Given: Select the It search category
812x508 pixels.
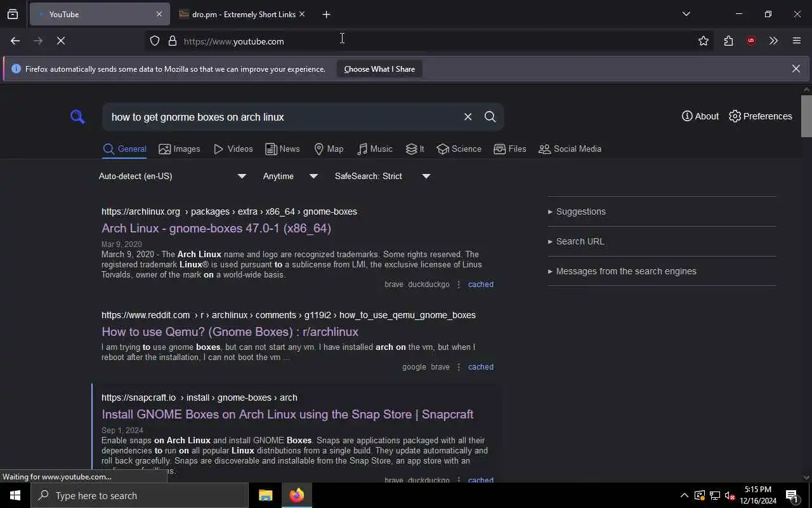Looking at the screenshot, I should 415,149.
